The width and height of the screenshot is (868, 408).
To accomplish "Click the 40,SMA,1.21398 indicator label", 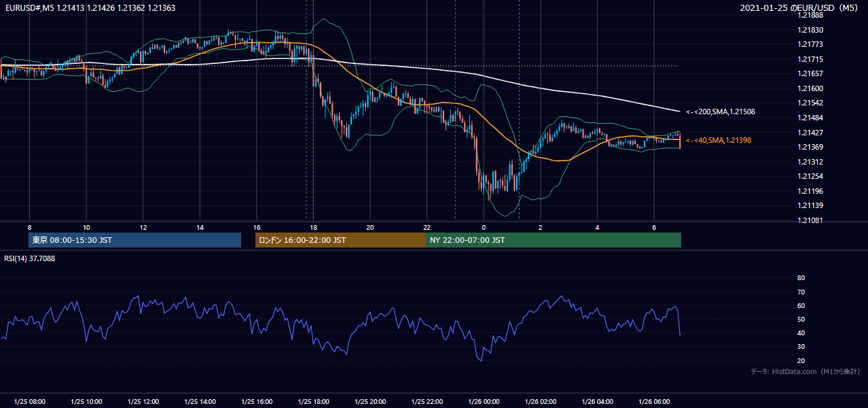I will coord(719,140).
